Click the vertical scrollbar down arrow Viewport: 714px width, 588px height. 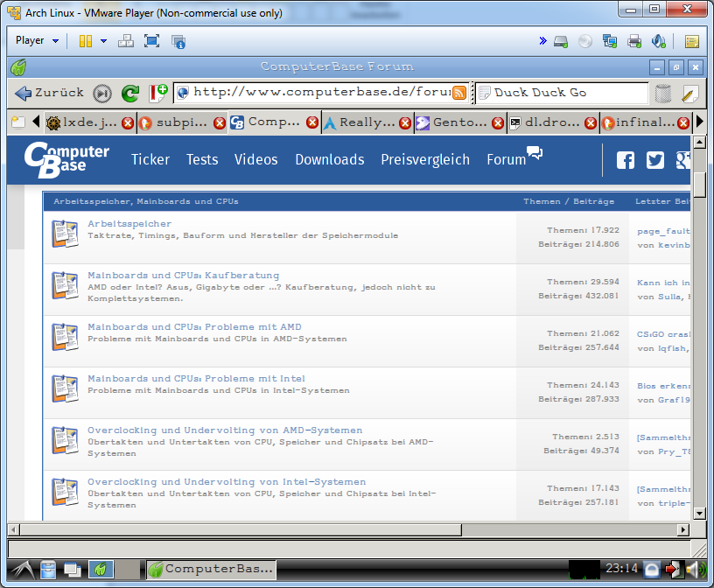point(699,514)
